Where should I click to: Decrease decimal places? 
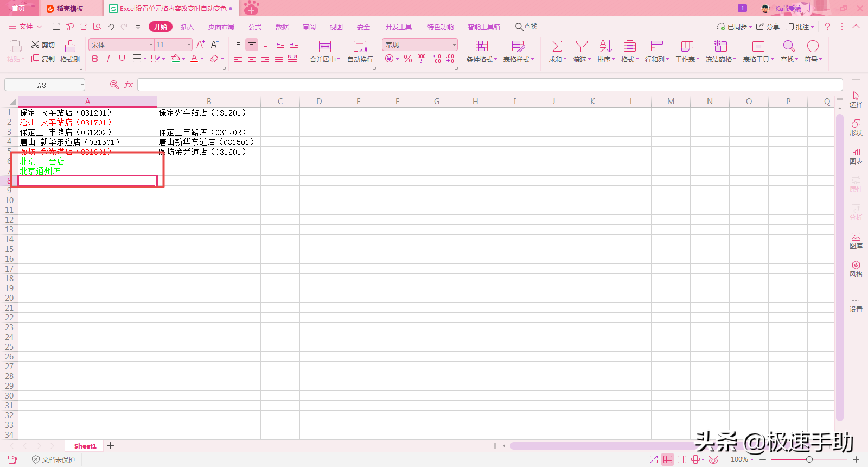(450, 59)
